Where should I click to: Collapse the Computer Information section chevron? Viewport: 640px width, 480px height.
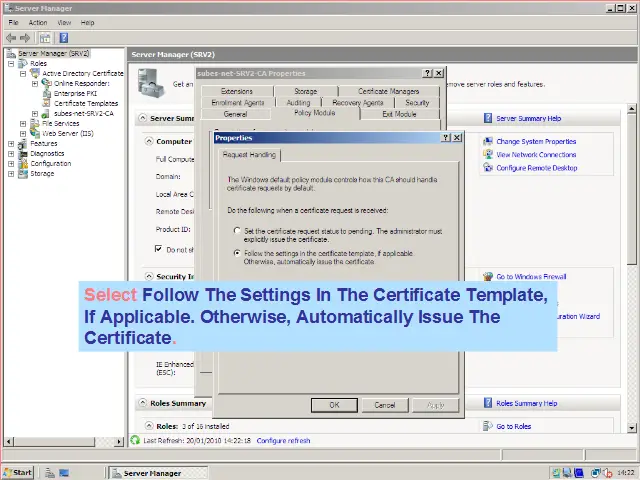[x=149, y=141]
